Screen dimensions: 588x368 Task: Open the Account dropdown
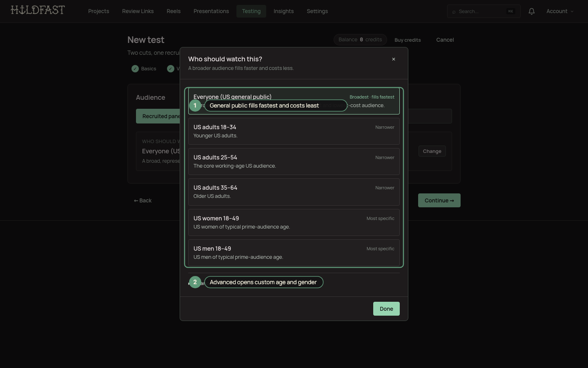click(560, 11)
